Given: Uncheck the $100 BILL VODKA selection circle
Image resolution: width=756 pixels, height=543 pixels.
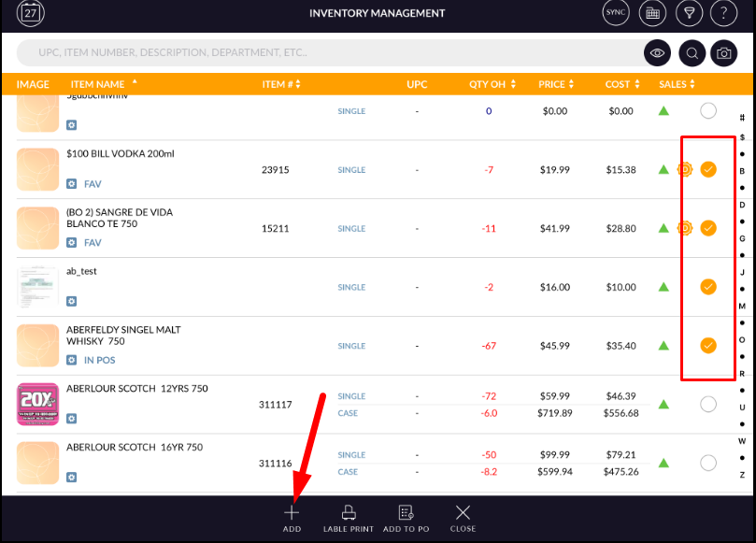Looking at the screenshot, I should (x=708, y=169).
